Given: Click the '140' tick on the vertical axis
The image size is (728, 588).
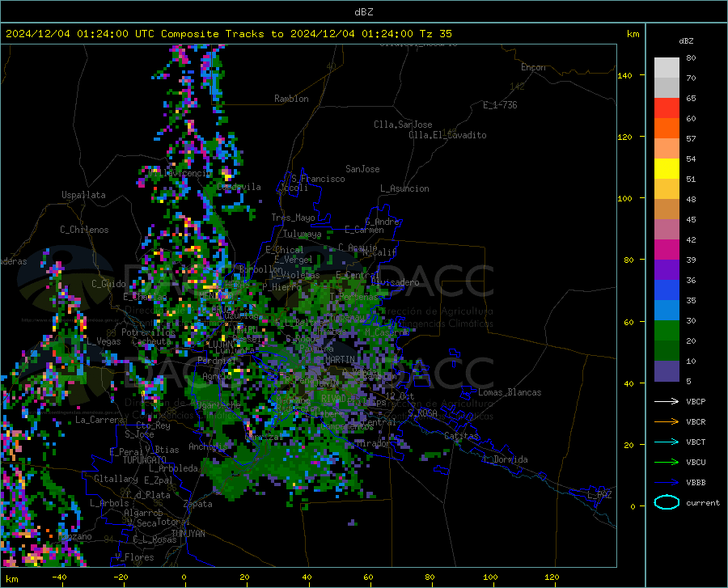Looking at the screenshot, I should click(624, 76).
